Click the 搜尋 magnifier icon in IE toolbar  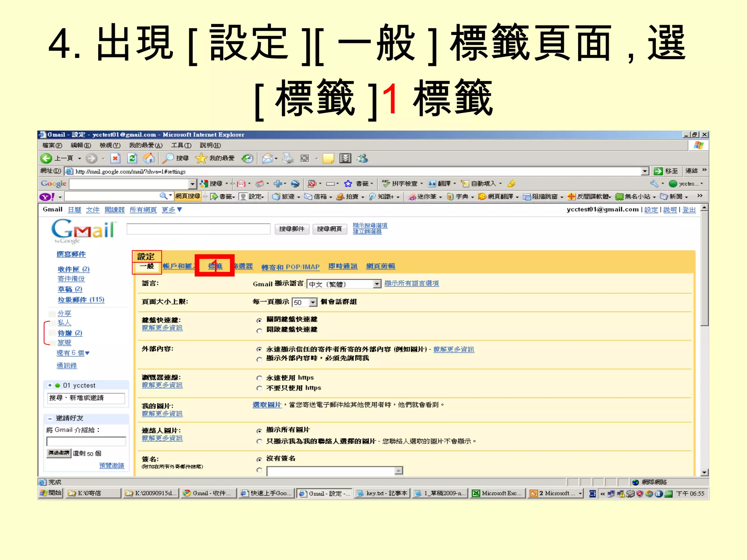pyautogui.click(x=167, y=158)
